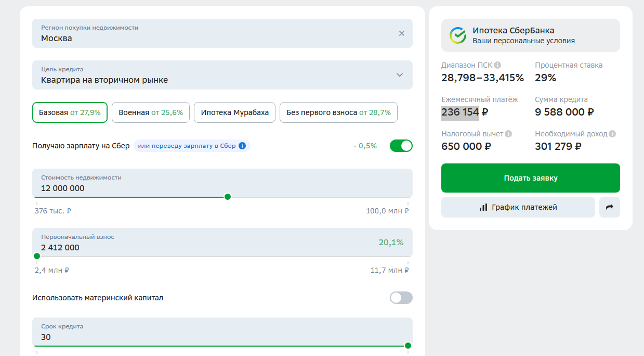Select the Ипотека Мурабаха program

tap(235, 112)
